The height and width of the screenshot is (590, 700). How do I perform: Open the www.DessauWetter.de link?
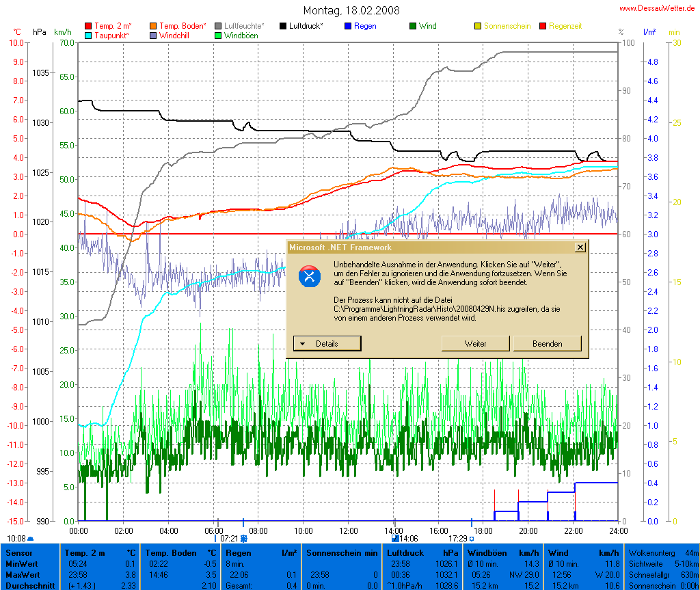click(659, 8)
